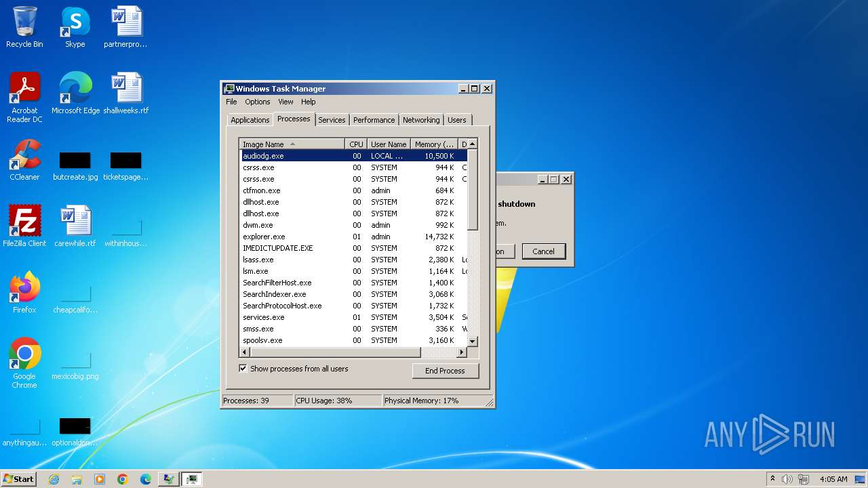Viewport: 868px width, 488px height.
Task: Select smss.exe process row
Action: click(x=353, y=329)
